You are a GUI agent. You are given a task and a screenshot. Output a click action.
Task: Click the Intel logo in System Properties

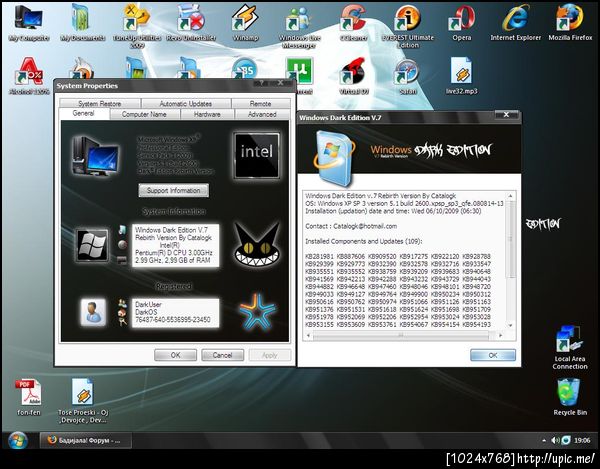(x=257, y=155)
